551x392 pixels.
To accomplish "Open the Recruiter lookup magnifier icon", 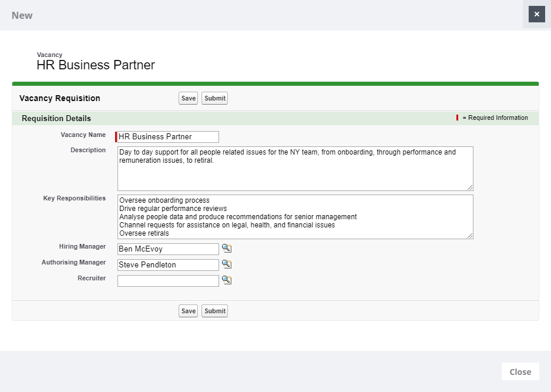I will click(227, 280).
